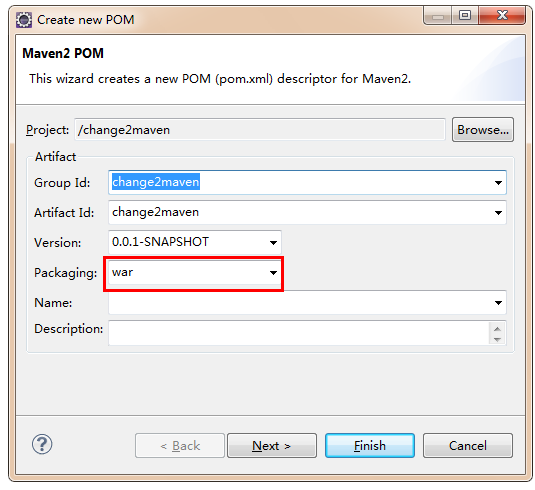Click the Project: label
This screenshot has height=490, width=535.
[x=47, y=130]
